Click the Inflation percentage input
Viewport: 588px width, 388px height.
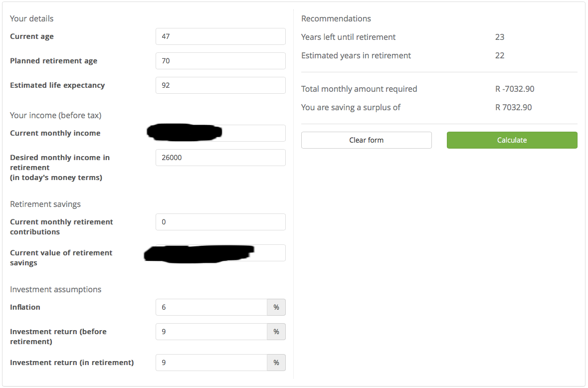211,307
